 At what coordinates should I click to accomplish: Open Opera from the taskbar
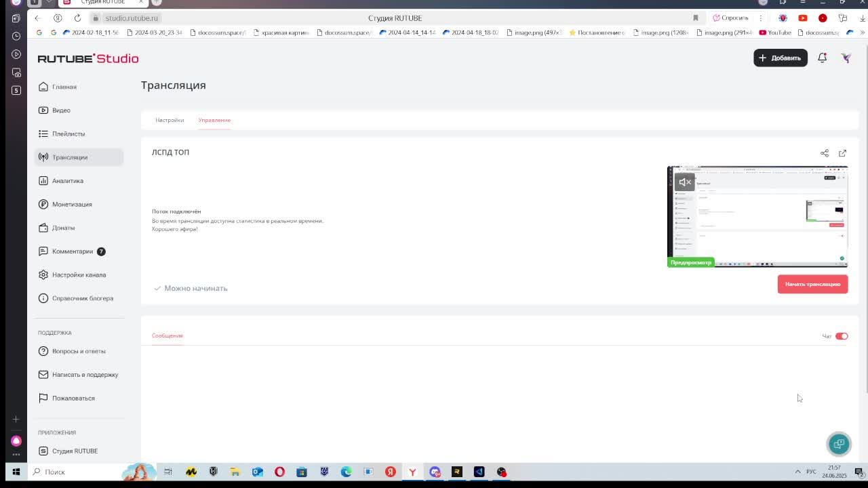pyautogui.click(x=279, y=472)
